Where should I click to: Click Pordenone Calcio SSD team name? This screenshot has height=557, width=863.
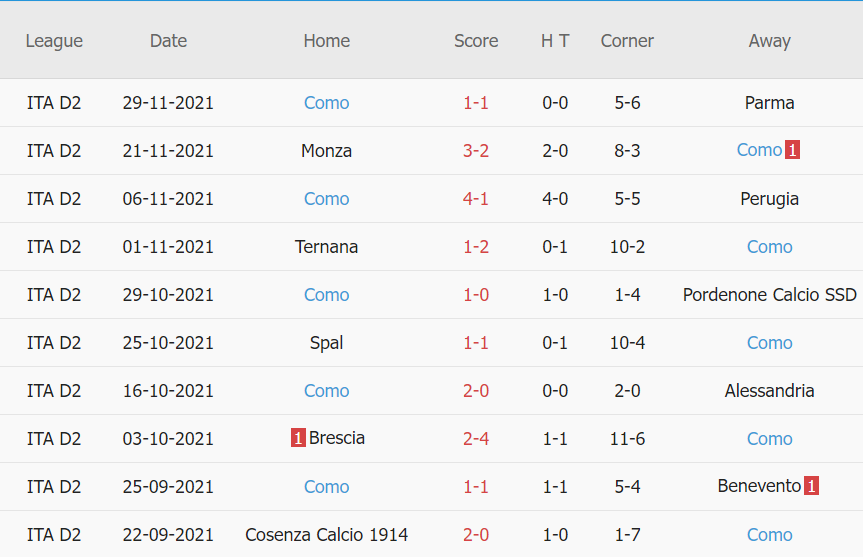coord(769,295)
